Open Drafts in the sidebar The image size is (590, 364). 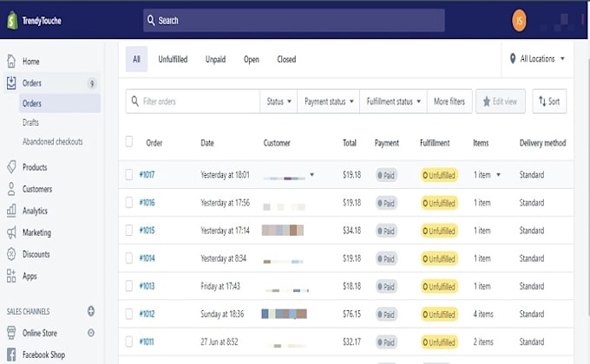pos(30,122)
